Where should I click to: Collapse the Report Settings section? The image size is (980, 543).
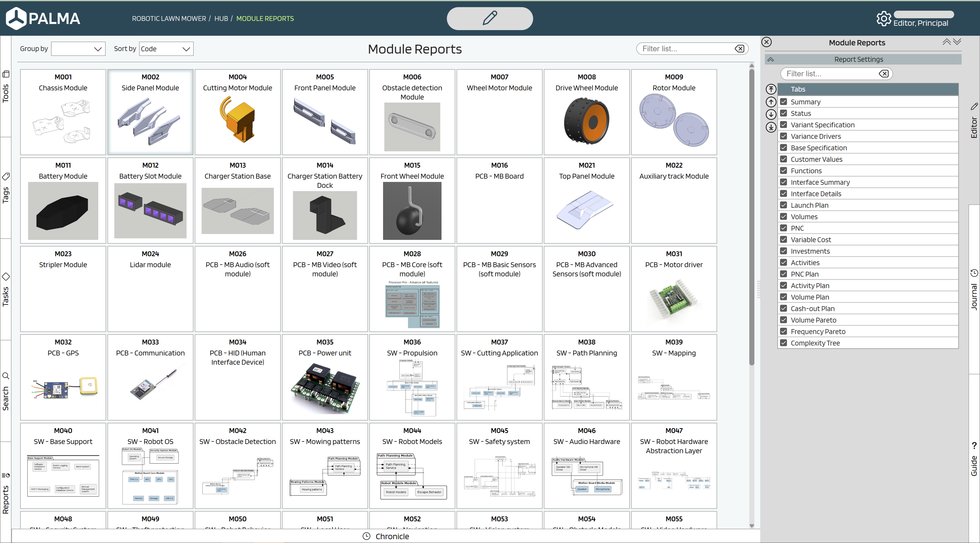coord(771,59)
